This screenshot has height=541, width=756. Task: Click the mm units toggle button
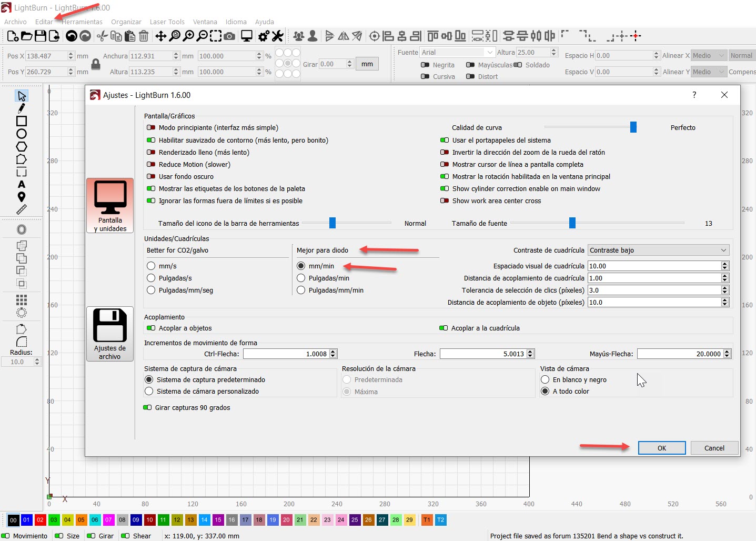click(x=367, y=64)
